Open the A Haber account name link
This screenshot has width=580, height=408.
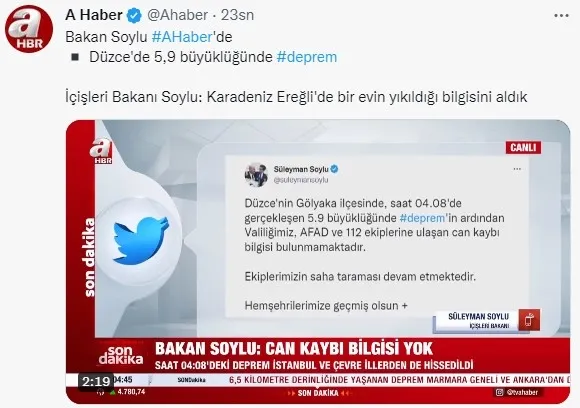(94, 15)
